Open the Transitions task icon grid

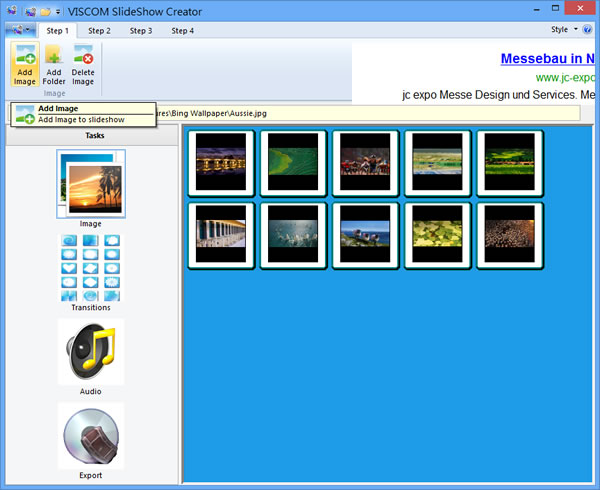point(91,267)
